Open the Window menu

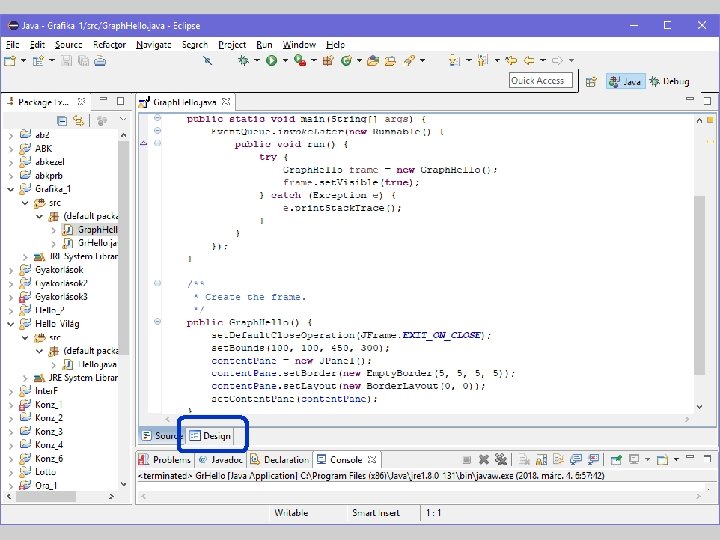(x=299, y=45)
